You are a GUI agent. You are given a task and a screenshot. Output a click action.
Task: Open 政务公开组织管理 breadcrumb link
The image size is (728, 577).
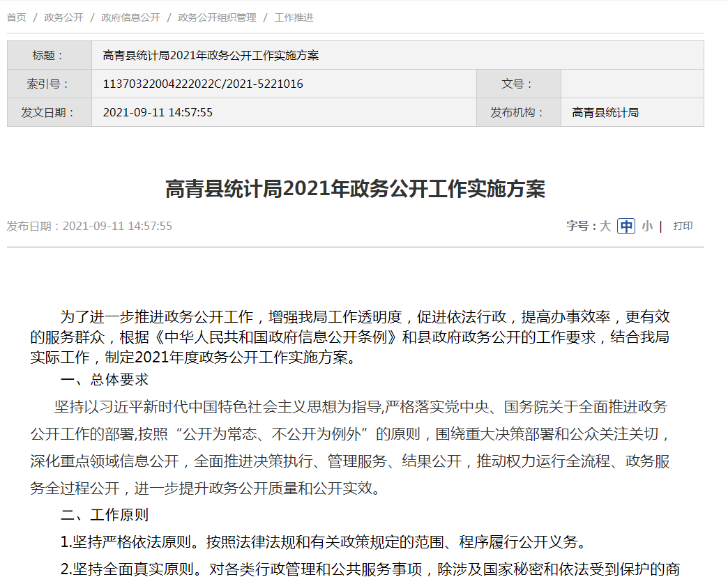[217, 17]
